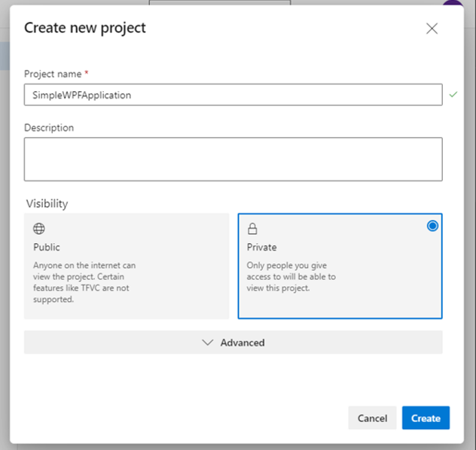
Task: Click the green validation checkmark icon
Action: [x=453, y=95]
